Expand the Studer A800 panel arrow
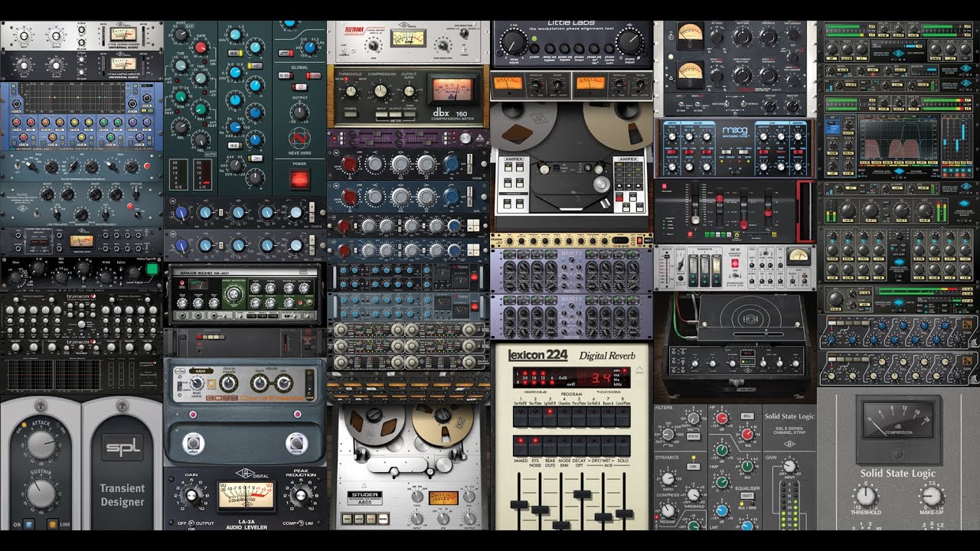 tap(364, 485)
